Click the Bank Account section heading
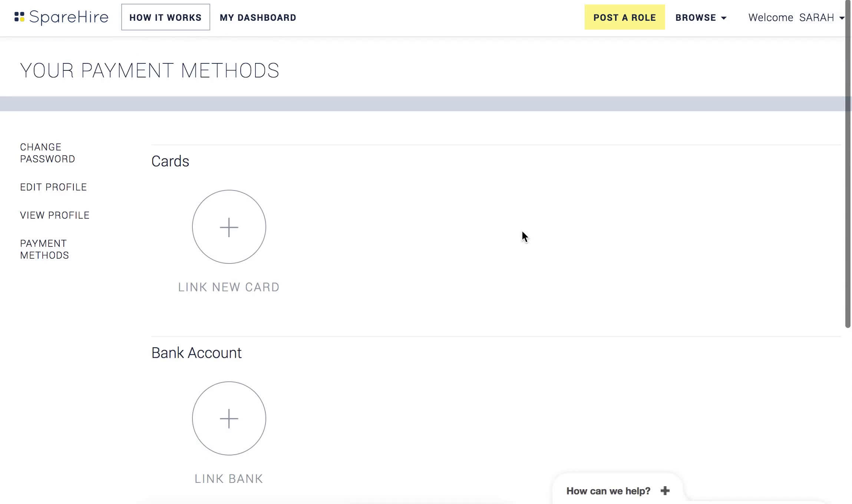This screenshot has height=504, width=852. click(x=197, y=353)
